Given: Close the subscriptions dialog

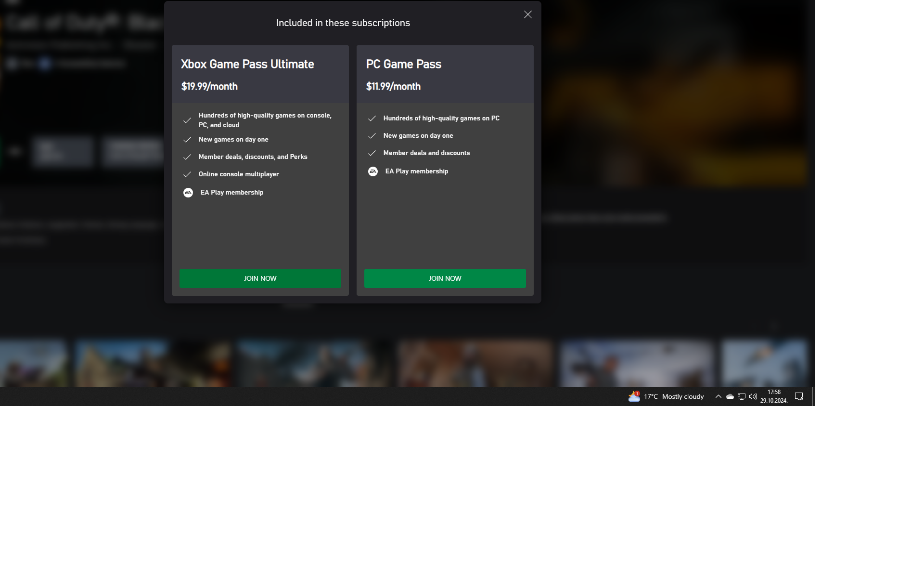Looking at the screenshot, I should 528,14.
